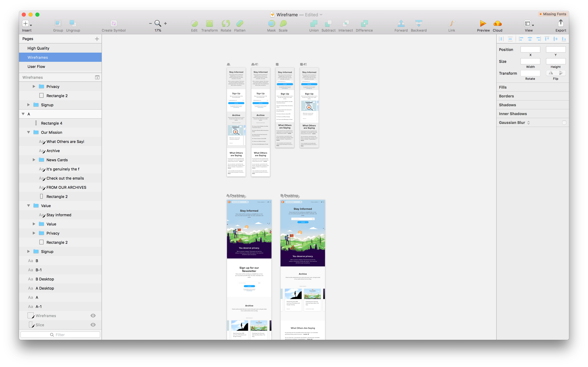Image resolution: width=588 pixels, height=367 pixels.
Task: Zoom in with the magnifier plus button
Action: click(x=165, y=24)
